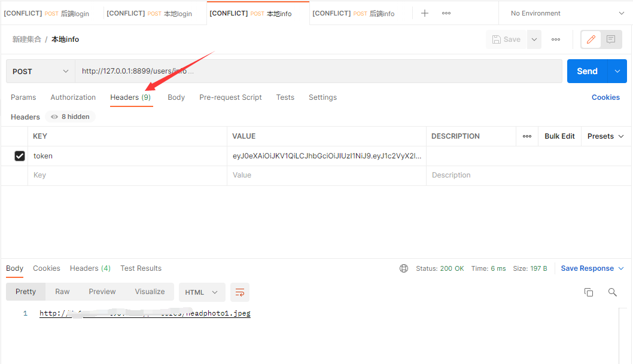Open the POST method dropdown
The image size is (633, 364).
41,71
